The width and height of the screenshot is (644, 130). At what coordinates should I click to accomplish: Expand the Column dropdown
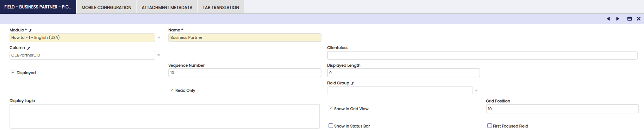159,55
